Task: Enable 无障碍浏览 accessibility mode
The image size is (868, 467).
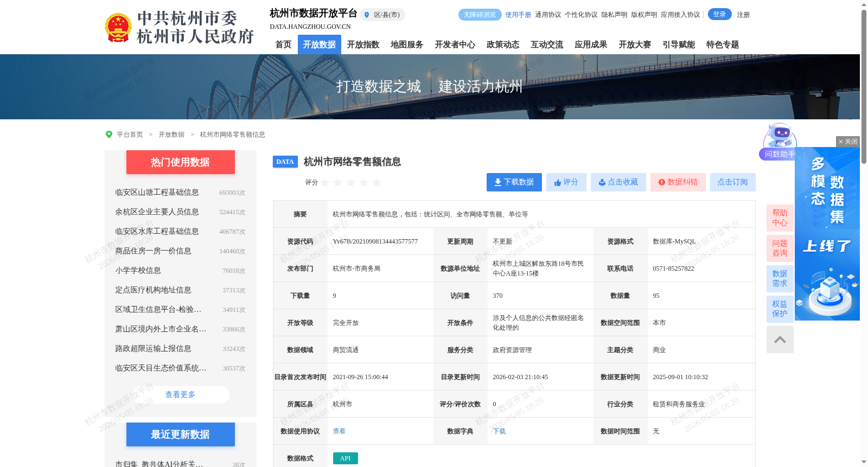Action: click(480, 15)
